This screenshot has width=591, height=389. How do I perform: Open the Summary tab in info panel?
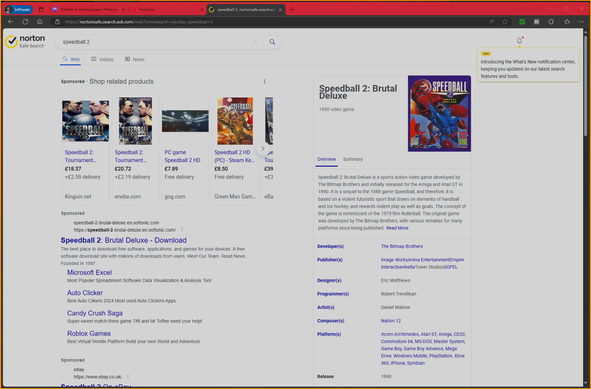[353, 159]
